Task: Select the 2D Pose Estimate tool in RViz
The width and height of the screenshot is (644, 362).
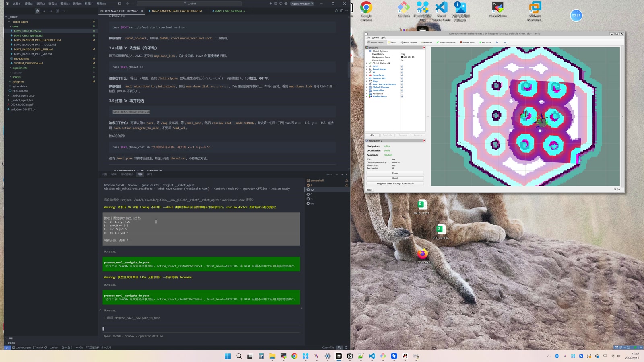Action: pos(446,42)
